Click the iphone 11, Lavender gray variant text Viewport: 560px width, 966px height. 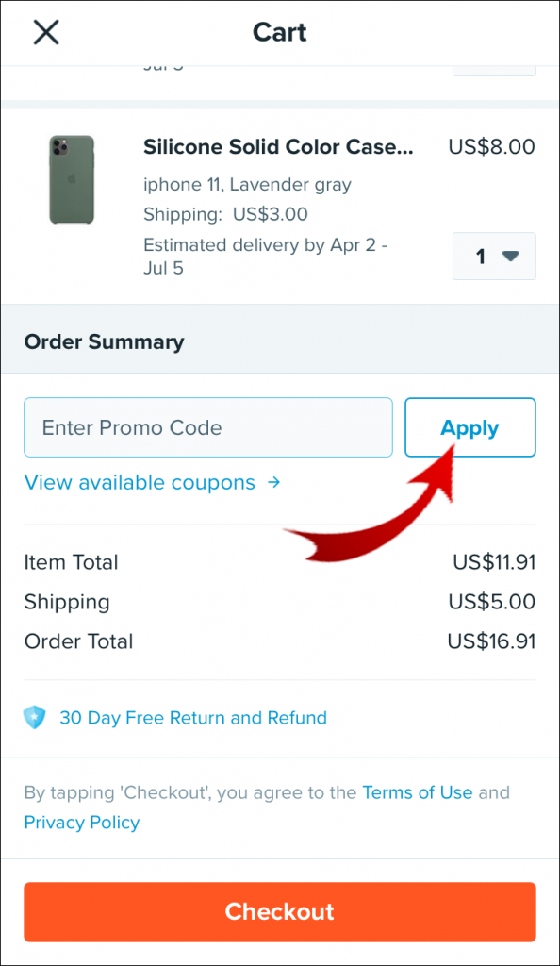click(x=247, y=184)
